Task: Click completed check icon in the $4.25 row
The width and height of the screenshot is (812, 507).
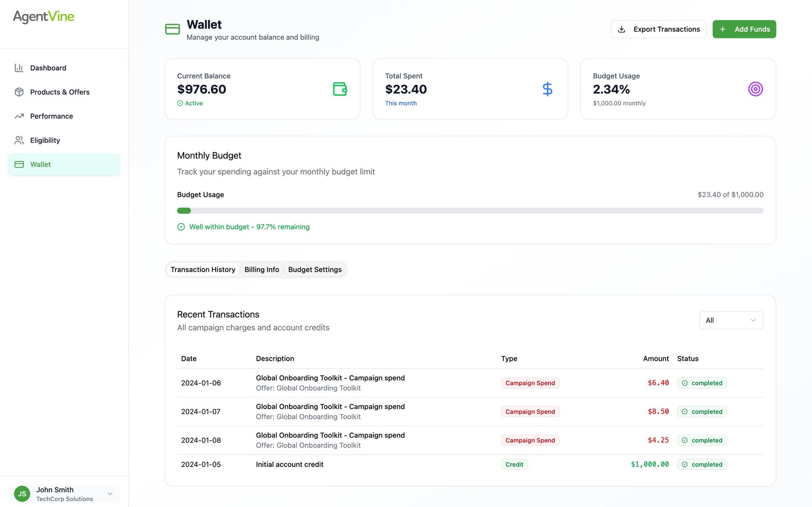Action: (x=685, y=440)
